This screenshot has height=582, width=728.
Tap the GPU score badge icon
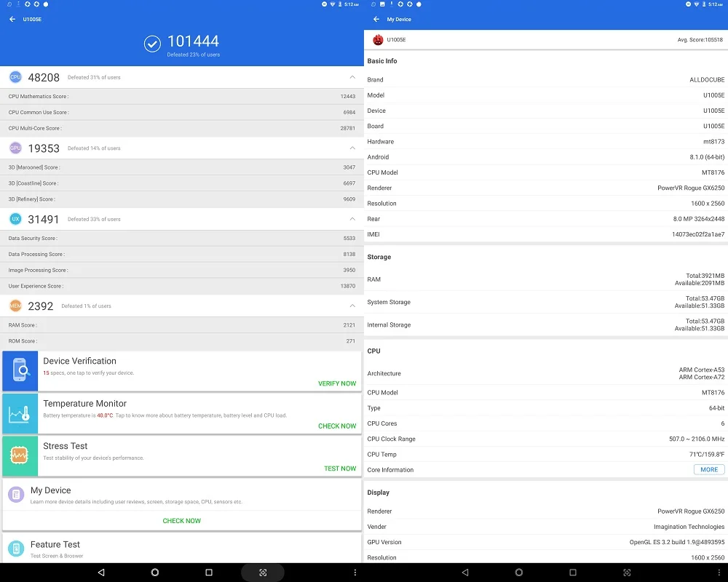(15, 148)
